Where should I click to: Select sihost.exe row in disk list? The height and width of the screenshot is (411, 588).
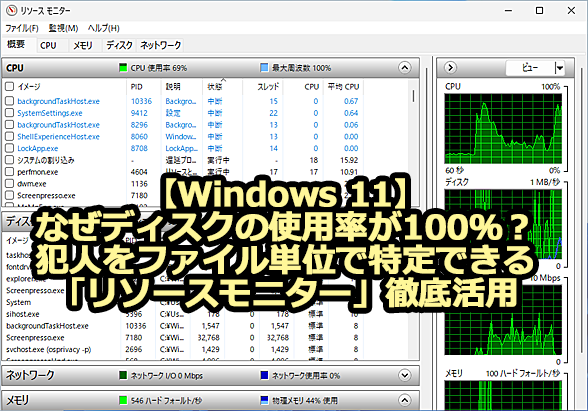tap(182, 314)
